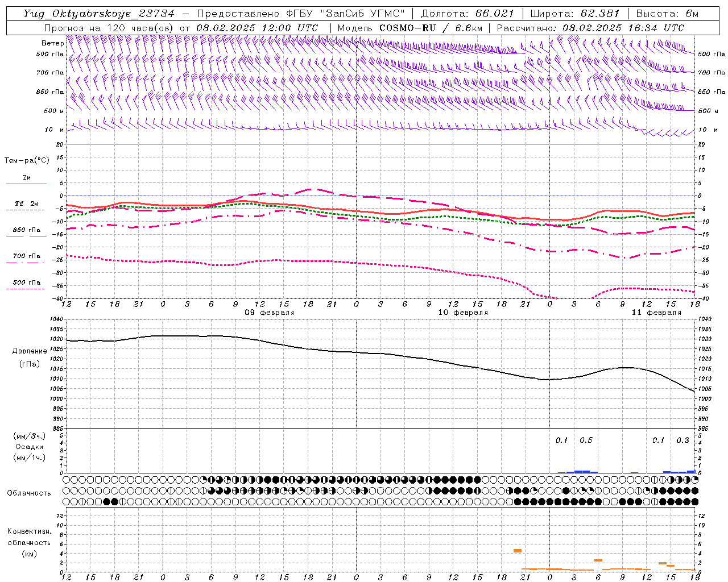Click the (мм/3ч.) precipitation unit label
Screen dimensions: 728x582
click(29, 436)
